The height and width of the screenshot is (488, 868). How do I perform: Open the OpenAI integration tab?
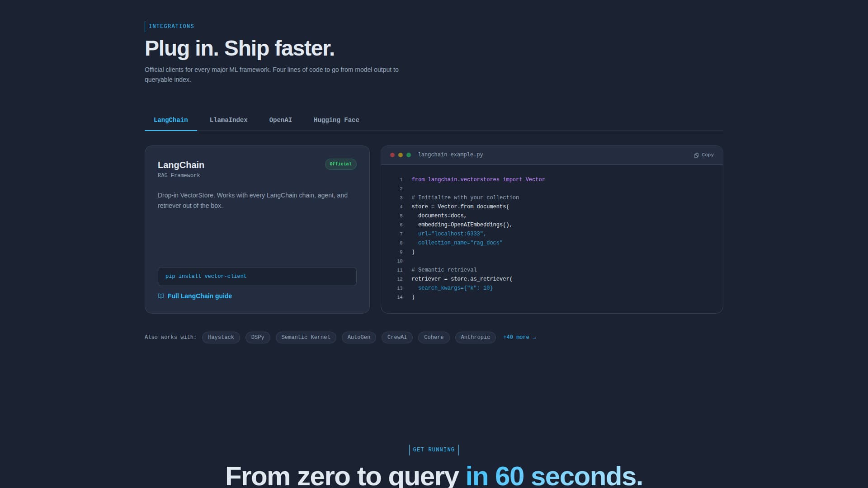click(x=281, y=120)
